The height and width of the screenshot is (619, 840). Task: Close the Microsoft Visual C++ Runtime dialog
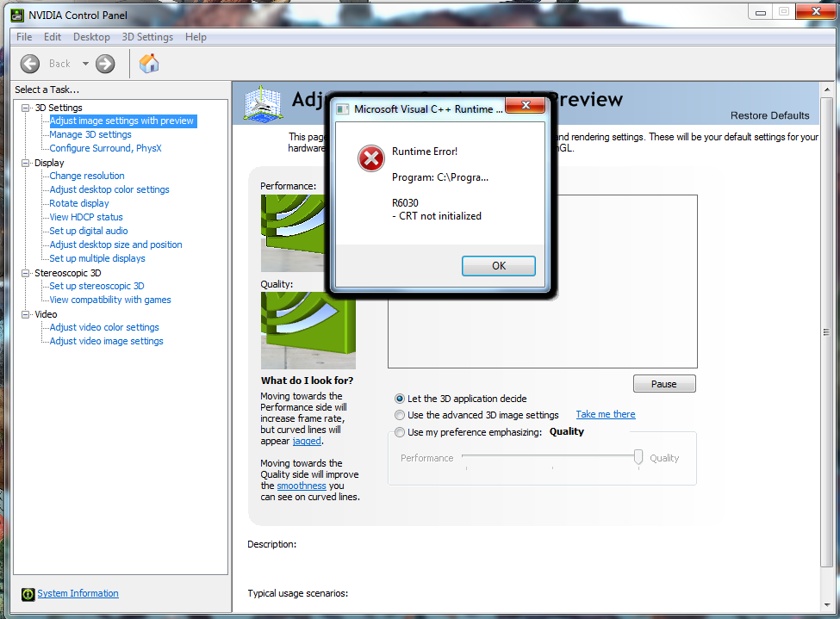(526, 105)
